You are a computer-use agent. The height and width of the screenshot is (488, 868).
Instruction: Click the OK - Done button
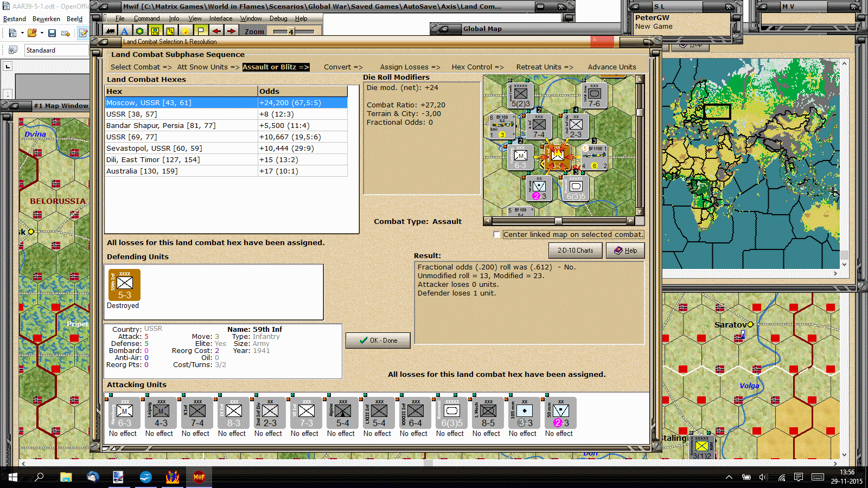pos(378,341)
